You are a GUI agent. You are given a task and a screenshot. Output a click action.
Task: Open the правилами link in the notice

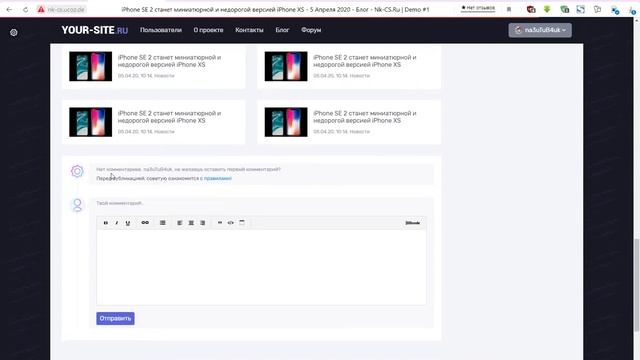pyautogui.click(x=218, y=178)
